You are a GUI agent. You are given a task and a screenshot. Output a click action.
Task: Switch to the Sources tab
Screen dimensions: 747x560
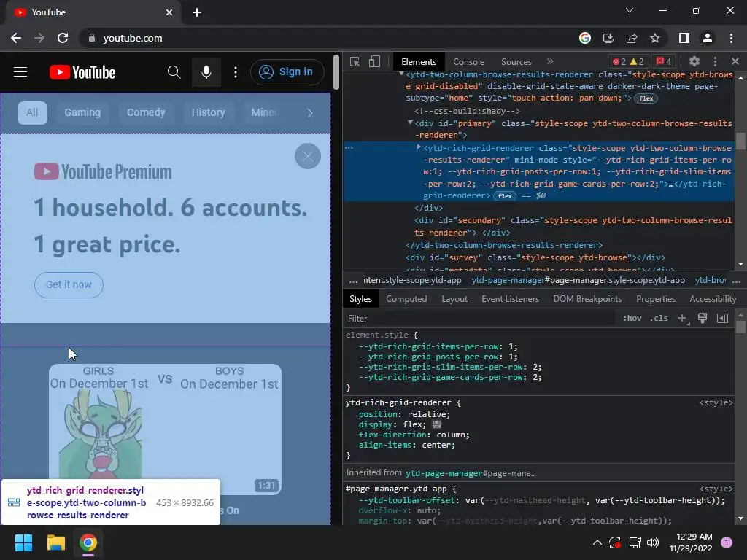[516, 62]
